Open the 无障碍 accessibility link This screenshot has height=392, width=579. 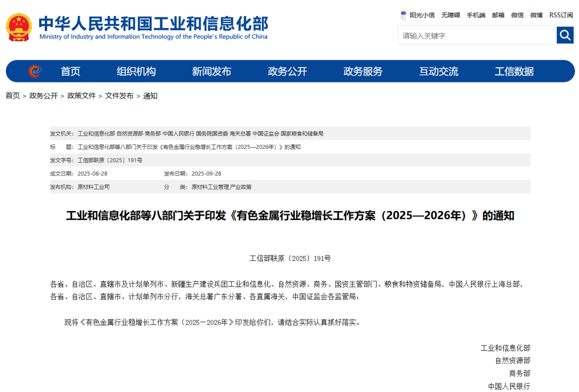(450, 15)
